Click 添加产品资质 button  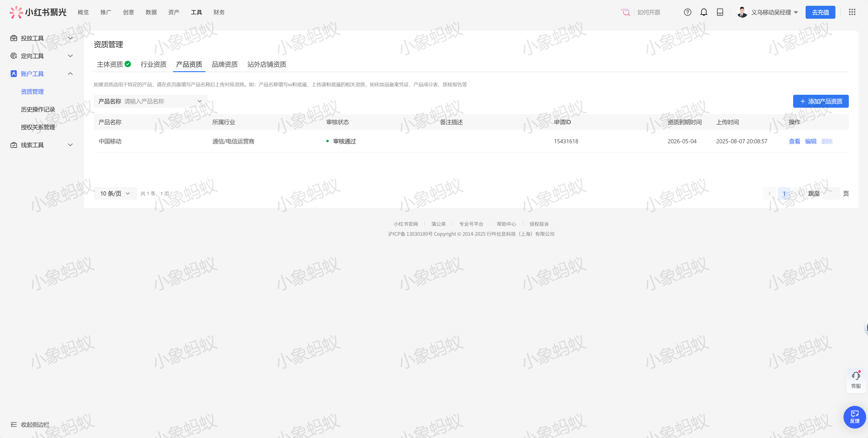pos(821,101)
